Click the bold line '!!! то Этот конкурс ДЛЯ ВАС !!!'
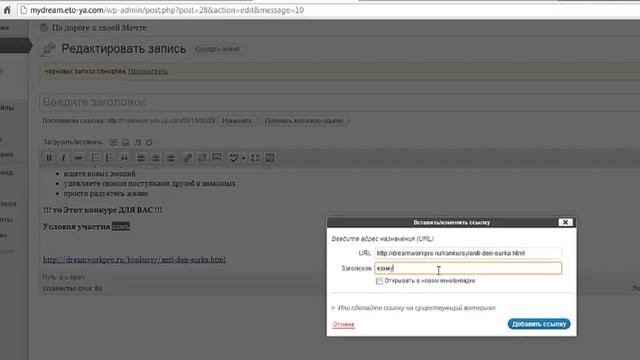Viewport: 640px width, 360px height. [x=102, y=210]
